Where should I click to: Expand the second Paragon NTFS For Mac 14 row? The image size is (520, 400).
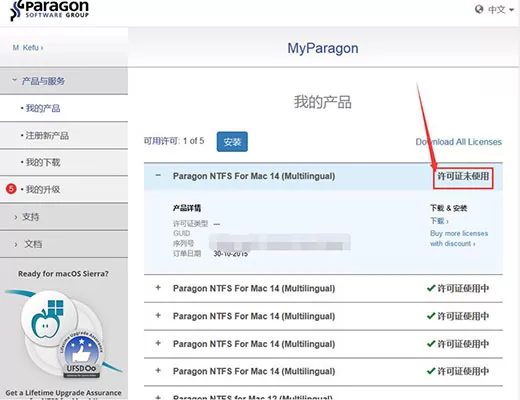(158, 288)
